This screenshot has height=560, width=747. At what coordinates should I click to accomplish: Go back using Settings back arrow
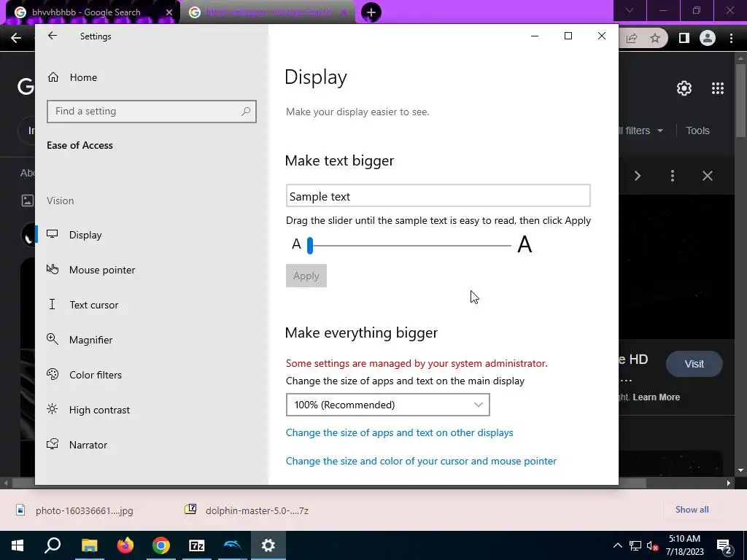pyautogui.click(x=53, y=36)
